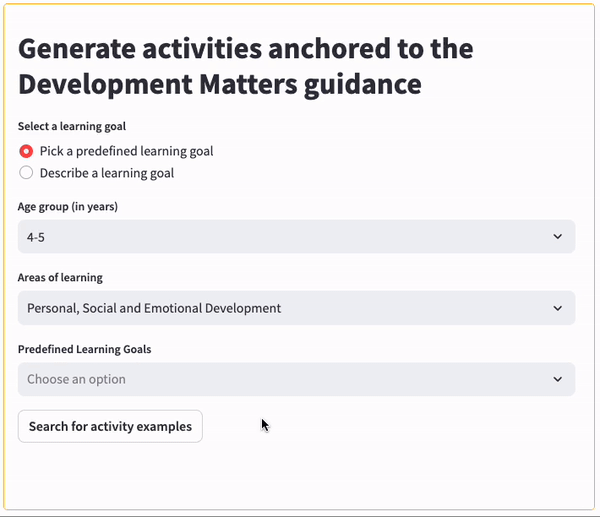Click the 'Choose an option' placeholder text
This screenshot has width=600, height=517.
(x=77, y=379)
